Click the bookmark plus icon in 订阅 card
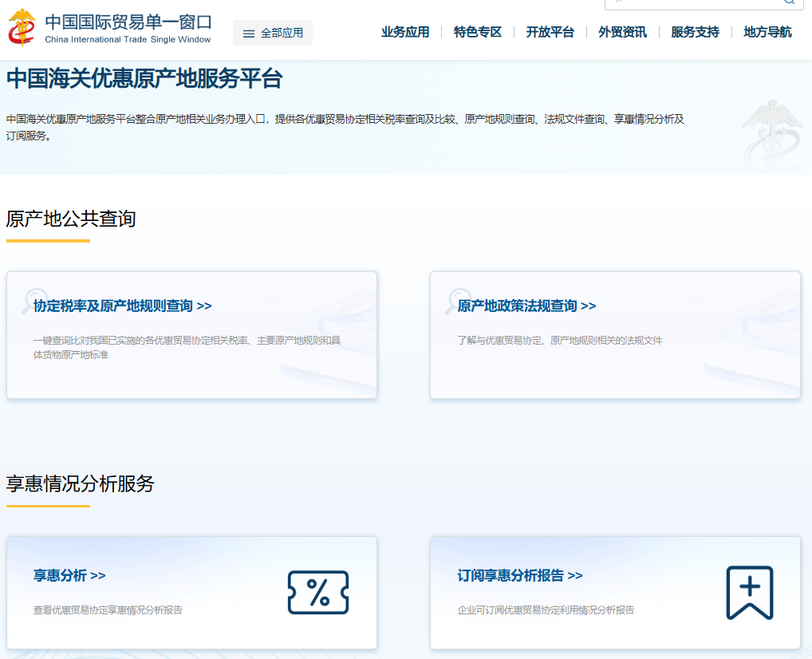The image size is (812, 659). [x=749, y=593]
